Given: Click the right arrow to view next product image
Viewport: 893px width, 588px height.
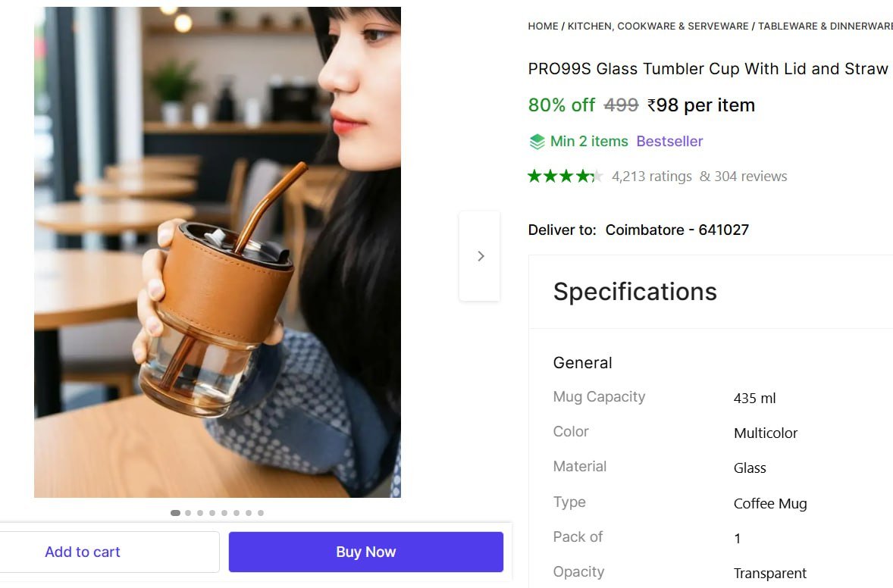Looking at the screenshot, I should tap(480, 255).
